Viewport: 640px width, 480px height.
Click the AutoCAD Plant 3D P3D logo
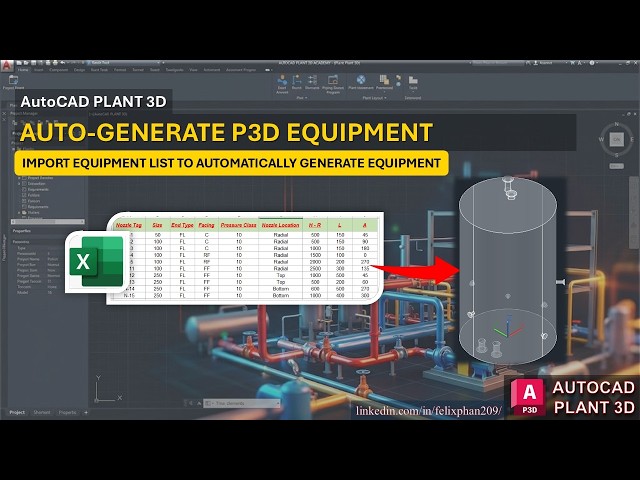click(x=527, y=398)
